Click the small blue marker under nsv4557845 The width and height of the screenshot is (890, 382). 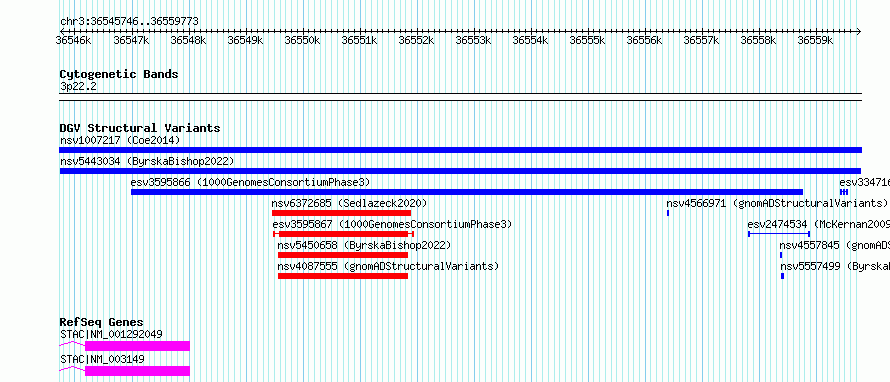tap(781, 255)
